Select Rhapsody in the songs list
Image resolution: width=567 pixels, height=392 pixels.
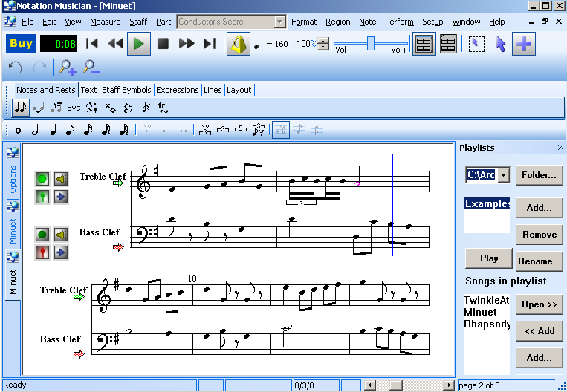point(487,324)
